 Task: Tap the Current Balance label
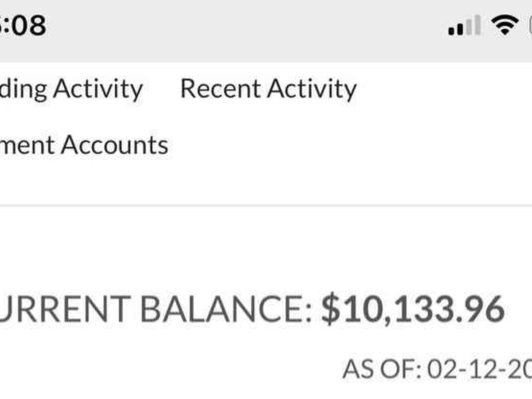click(x=155, y=308)
